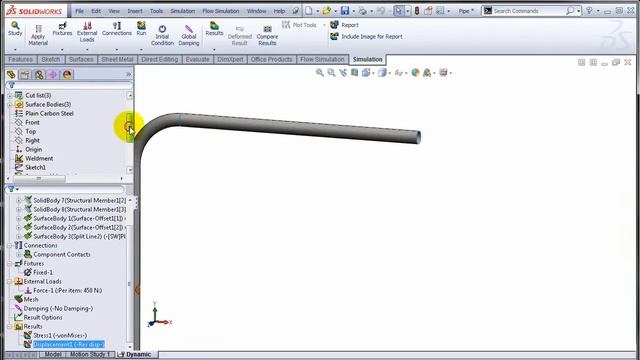
Task: Click Zoom to Fit icon
Action: [x=320, y=73]
